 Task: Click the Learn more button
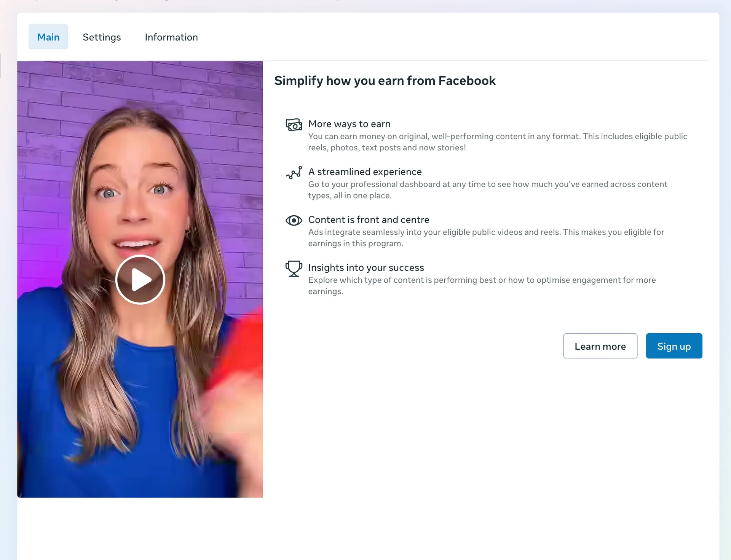click(x=600, y=346)
